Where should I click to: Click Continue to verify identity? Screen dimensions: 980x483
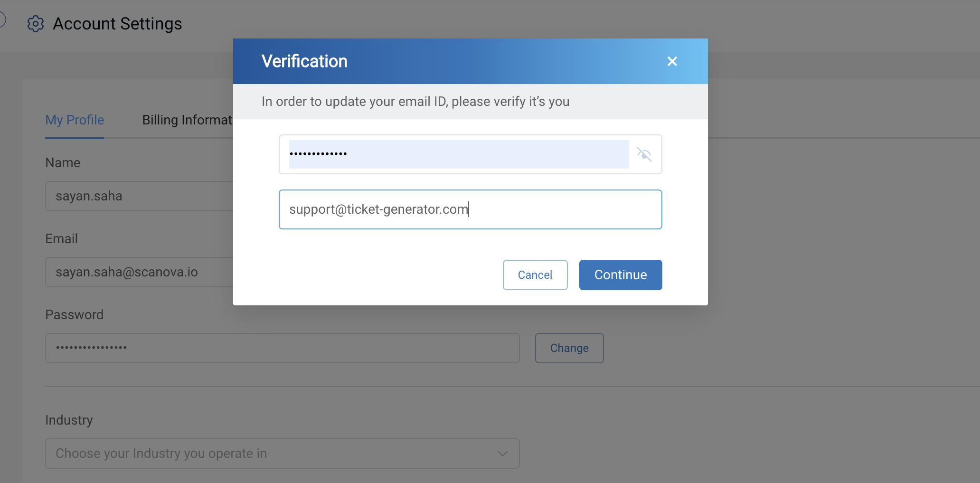[x=621, y=275]
